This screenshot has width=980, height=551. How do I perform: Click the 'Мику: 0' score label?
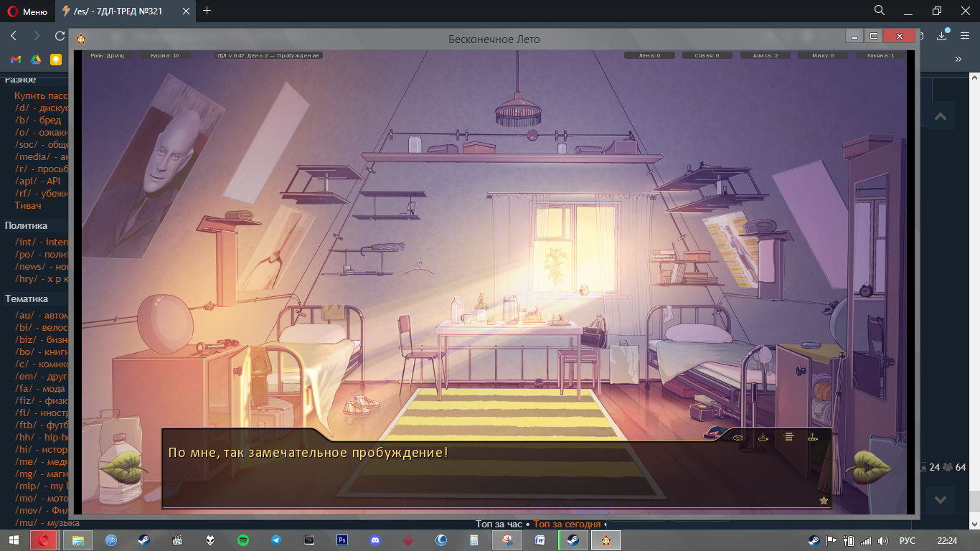coord(823,55)
